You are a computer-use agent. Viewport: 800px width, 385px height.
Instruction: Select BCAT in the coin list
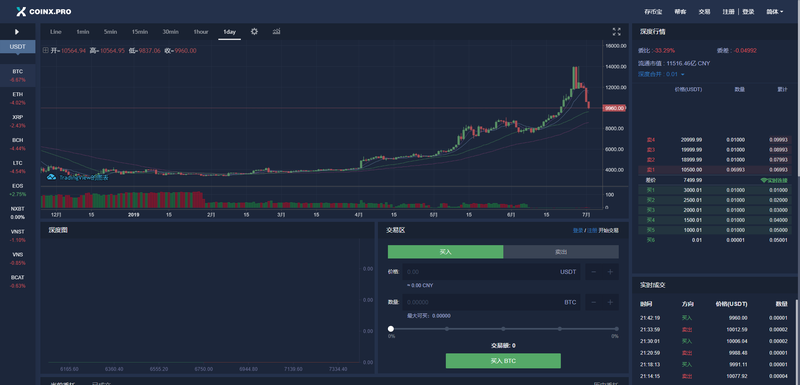click(17, 281)
